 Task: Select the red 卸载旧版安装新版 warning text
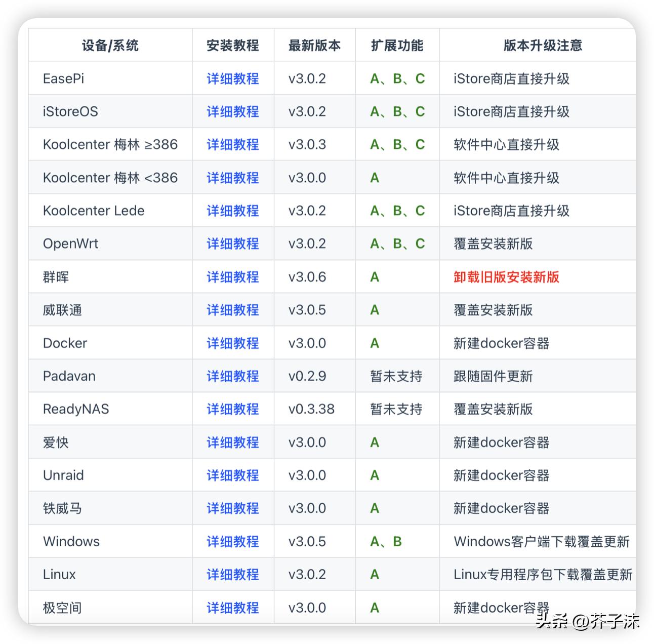(506, 278)
